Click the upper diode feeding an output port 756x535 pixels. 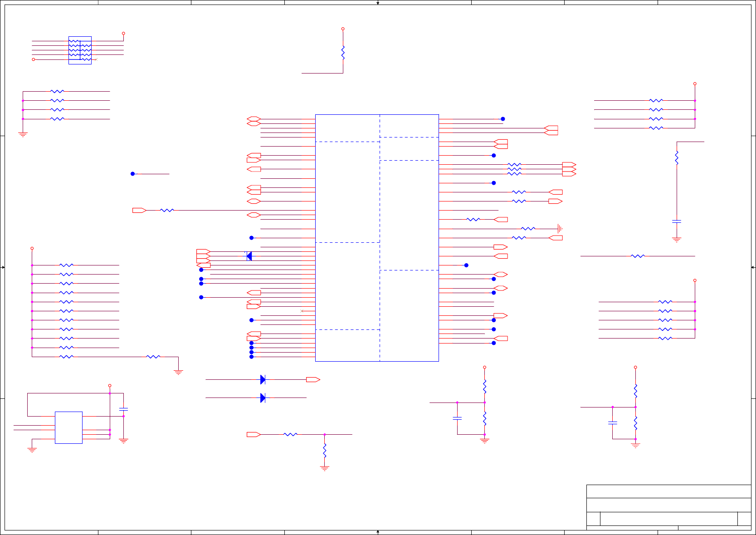point(263,379)
